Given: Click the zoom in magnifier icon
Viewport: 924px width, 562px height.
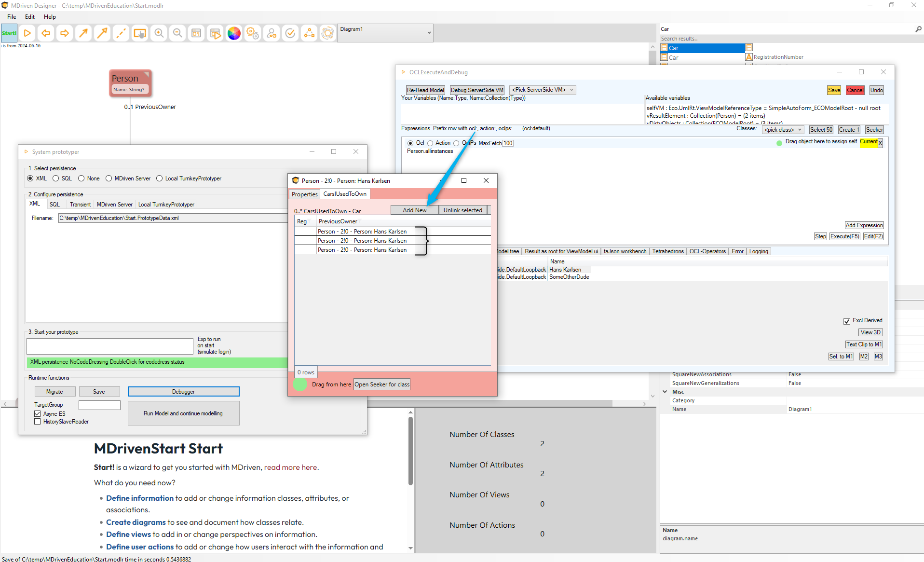Looking at the screenshot, I should [159, 33].
